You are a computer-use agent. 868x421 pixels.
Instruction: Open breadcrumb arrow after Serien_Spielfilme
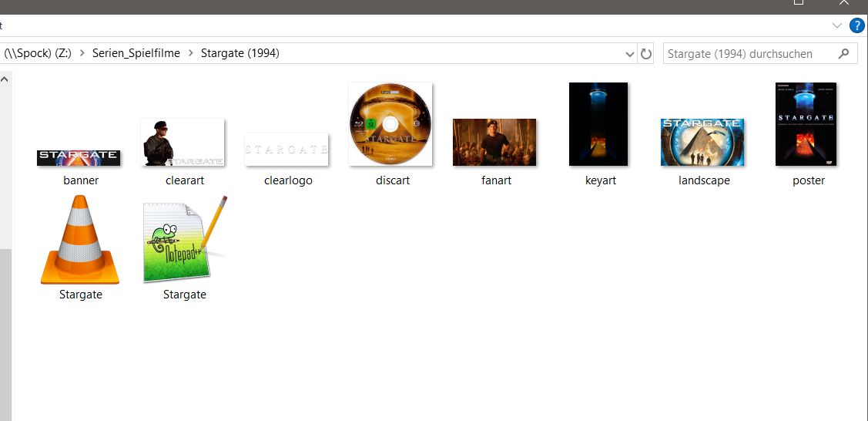click(190, 53)
